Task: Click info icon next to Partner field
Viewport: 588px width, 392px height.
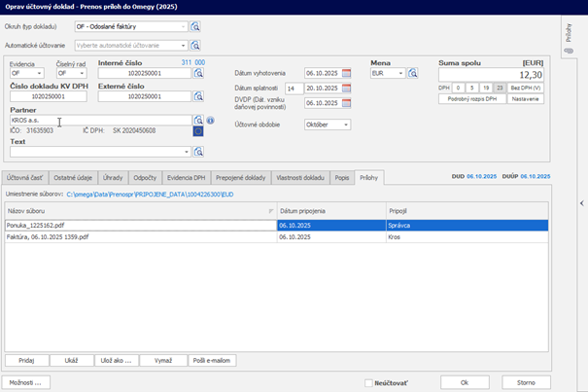Action: point(210,122)
